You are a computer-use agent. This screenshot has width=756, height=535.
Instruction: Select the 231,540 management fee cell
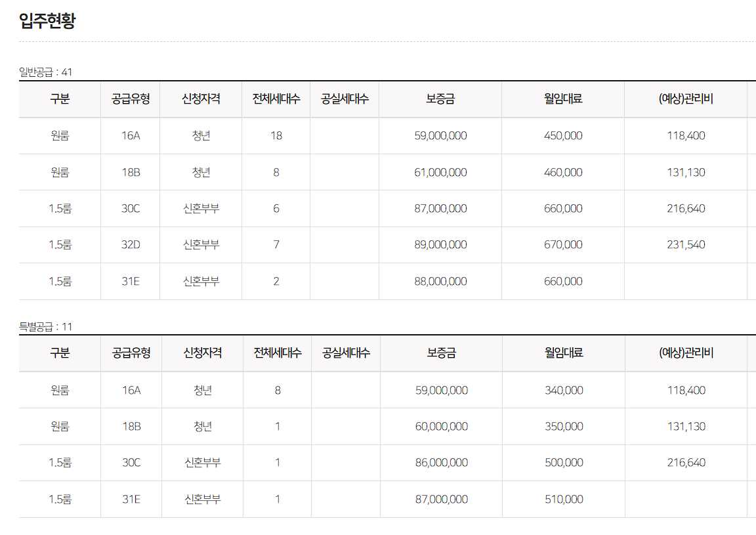tap(686, 245)
